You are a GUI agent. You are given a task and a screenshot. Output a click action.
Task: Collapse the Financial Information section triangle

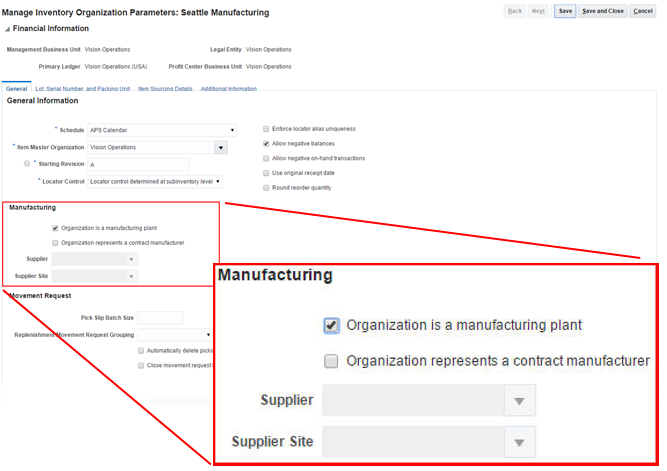(x=7, y=29)
